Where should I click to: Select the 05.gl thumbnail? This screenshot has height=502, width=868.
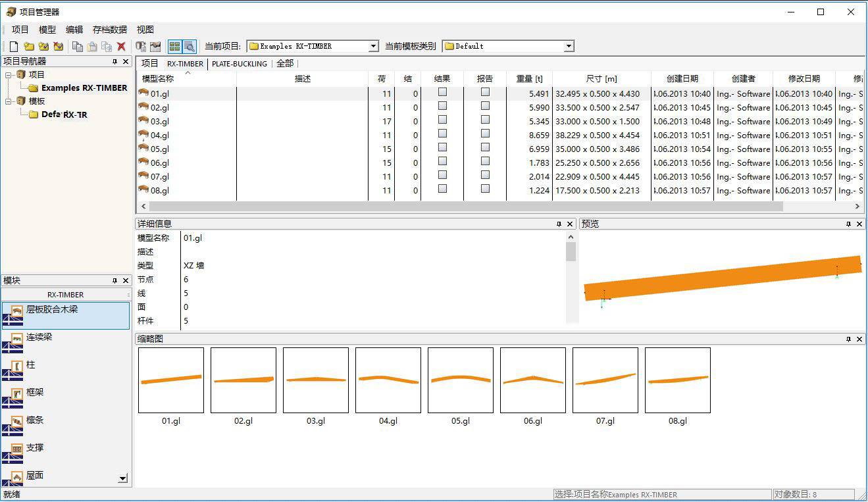460,380
